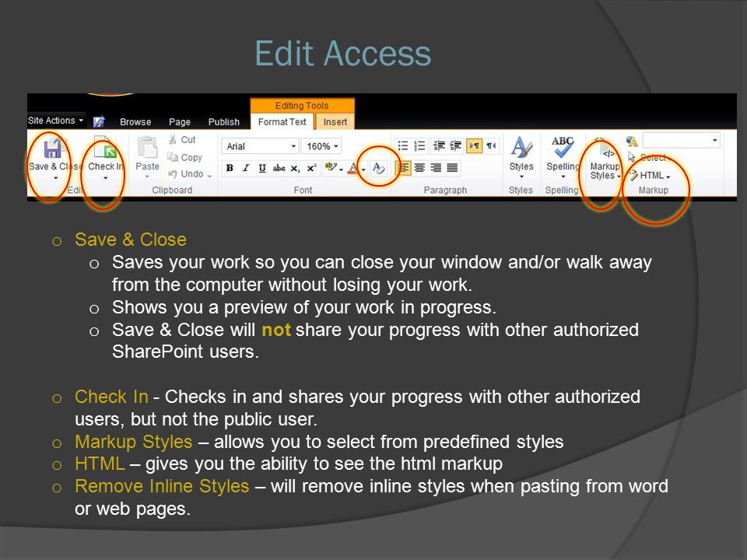Toggle strikethrough formatting
The width and height of the screenshot is (747, 560).
click(279, 168)
